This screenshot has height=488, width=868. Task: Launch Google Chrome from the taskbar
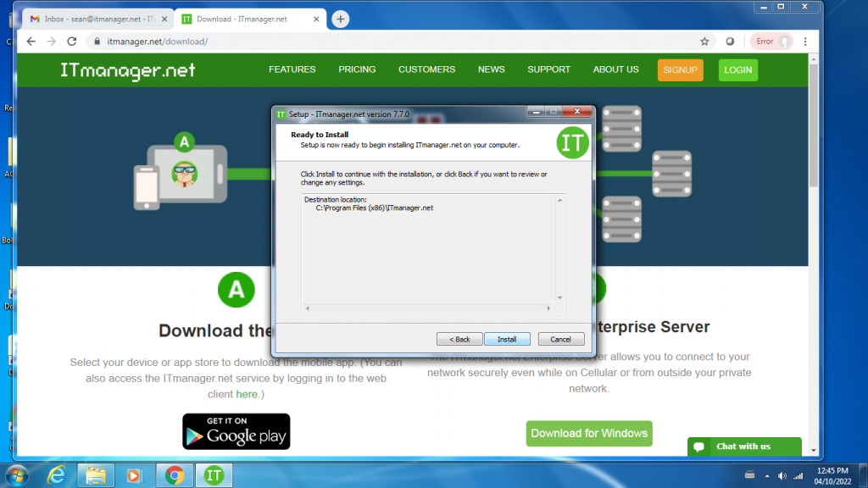[175, 475]
